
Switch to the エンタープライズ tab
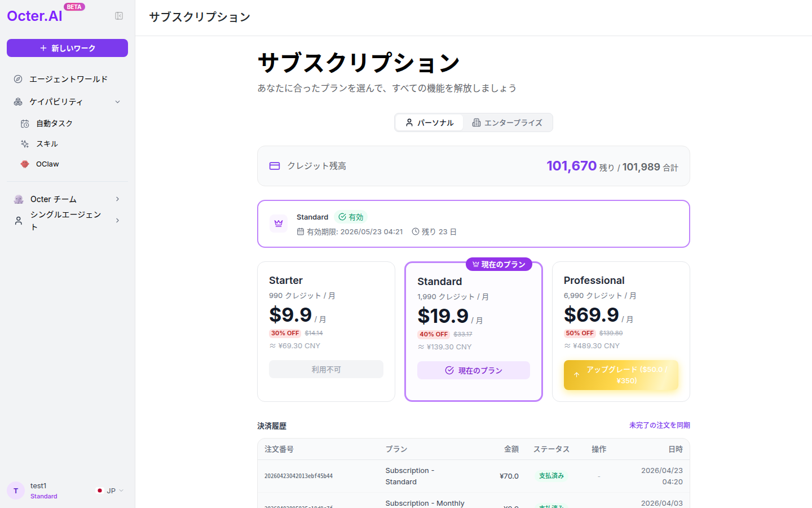click(x=507, y=122)
